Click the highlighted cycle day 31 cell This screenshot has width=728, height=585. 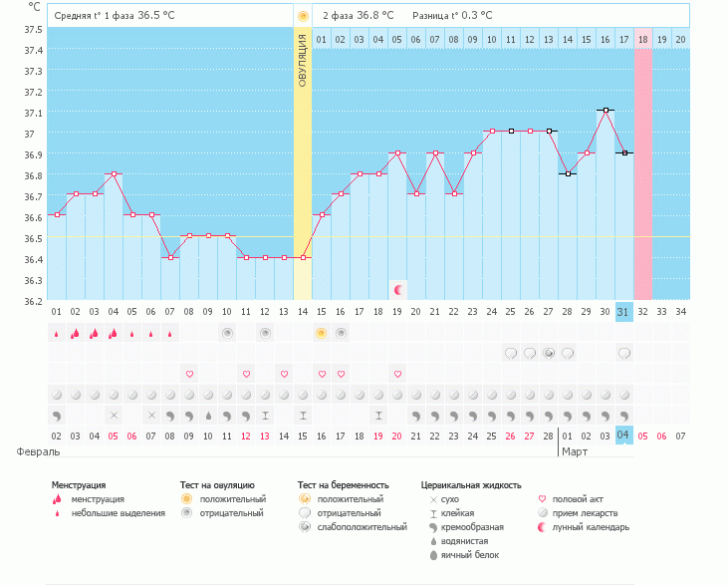pyautogui.click(x=623, y=311)
